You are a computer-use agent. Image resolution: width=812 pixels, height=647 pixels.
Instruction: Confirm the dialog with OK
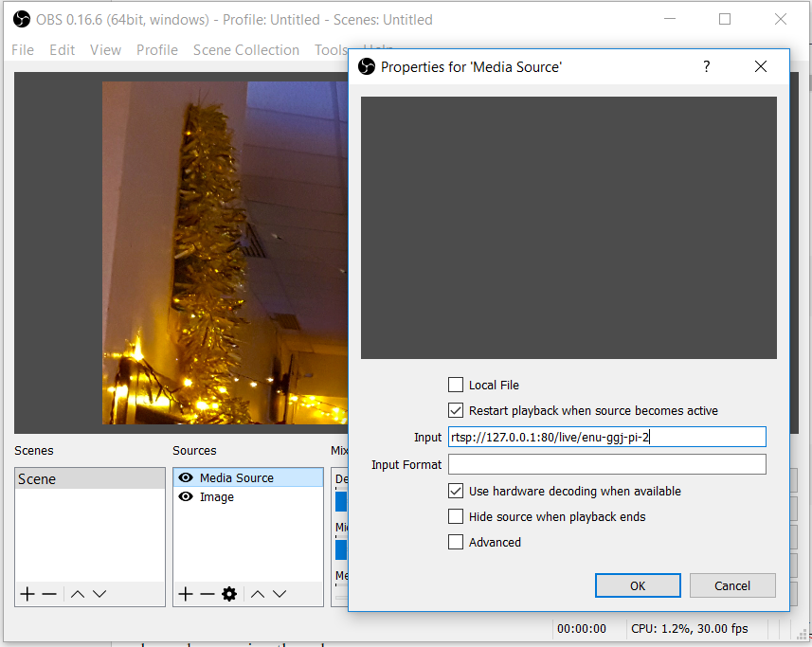pyautogui.click(x=637, y=585)
